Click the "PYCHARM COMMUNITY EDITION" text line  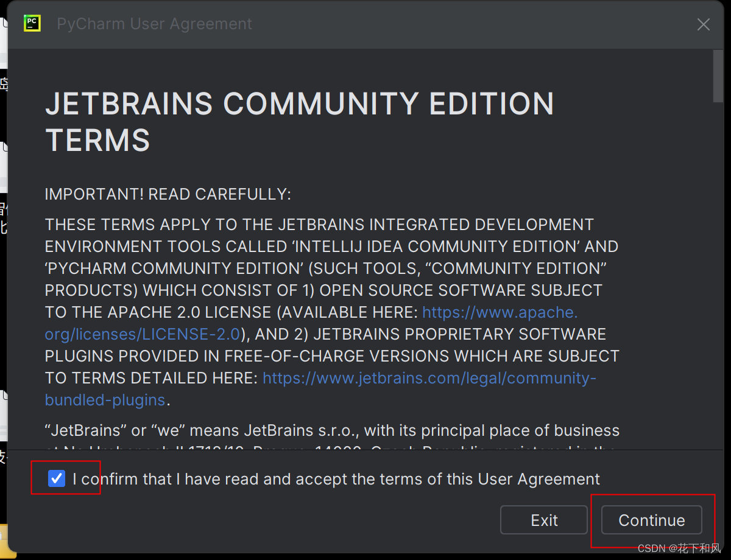tap(325, 268)
